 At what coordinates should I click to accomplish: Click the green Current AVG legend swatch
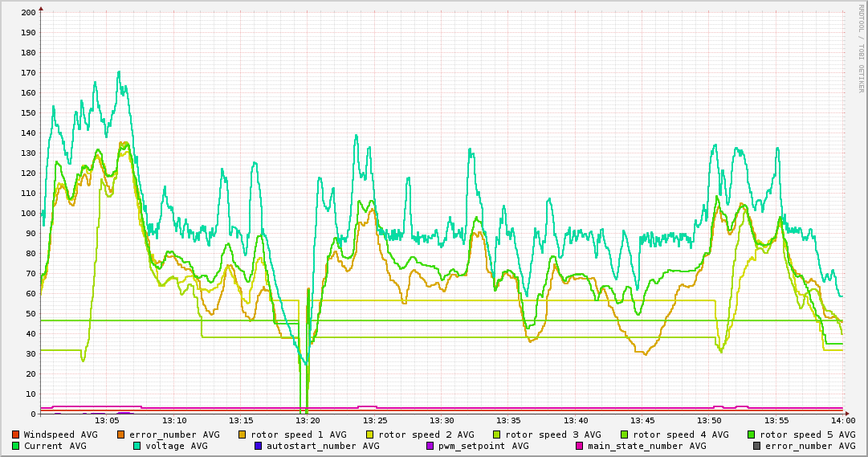(x=15, y=446)
